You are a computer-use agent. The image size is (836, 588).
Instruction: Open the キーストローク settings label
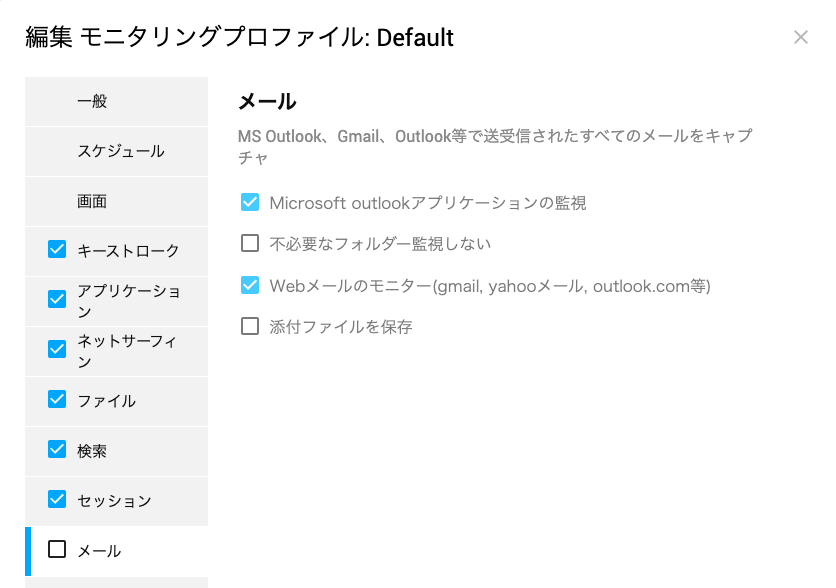(x=128, y=251)
